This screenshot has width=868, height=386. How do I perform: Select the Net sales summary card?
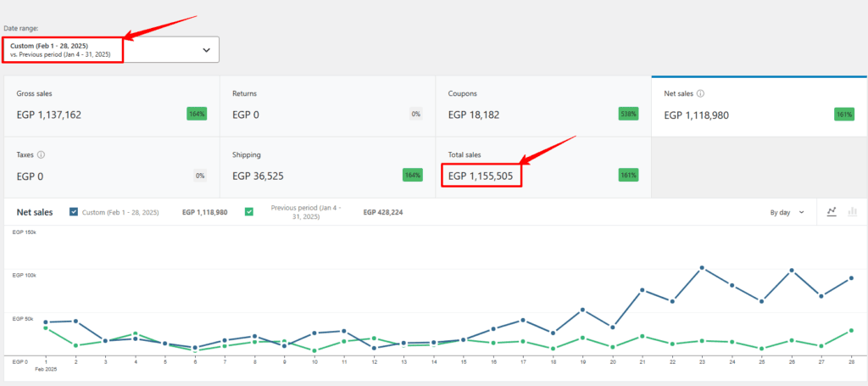[759, 106]
